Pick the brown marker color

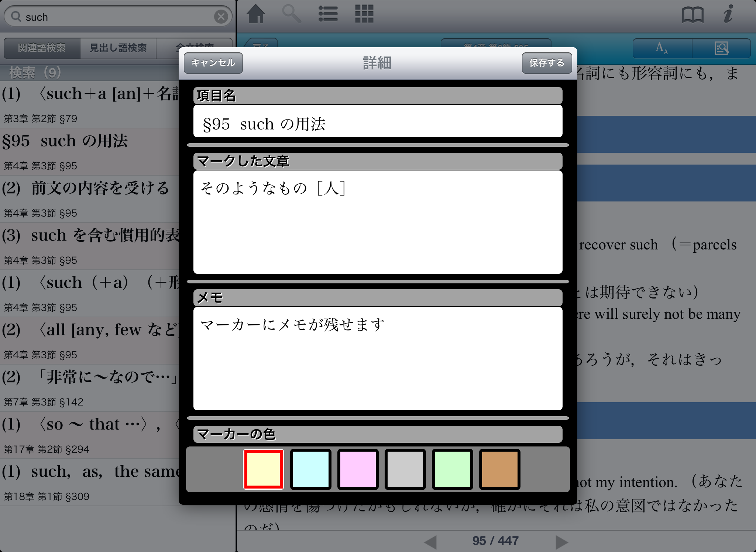[499, 469]
